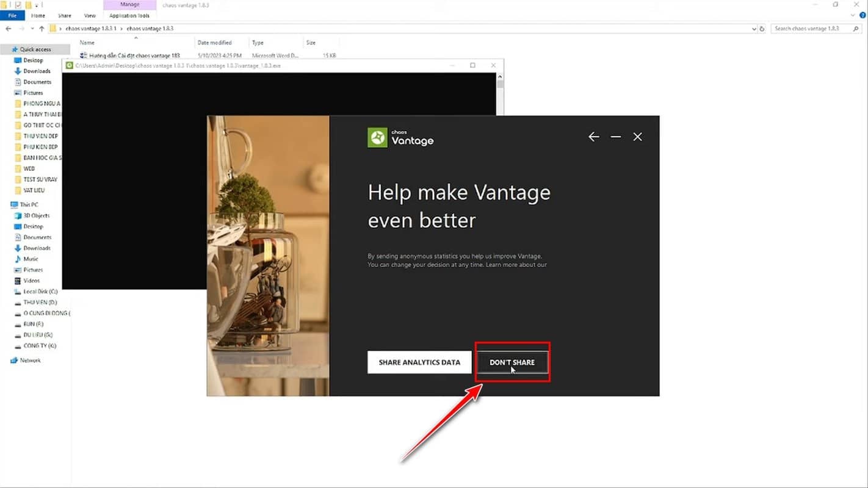
Task: Open the Music folder
Action: pos(31,259)
